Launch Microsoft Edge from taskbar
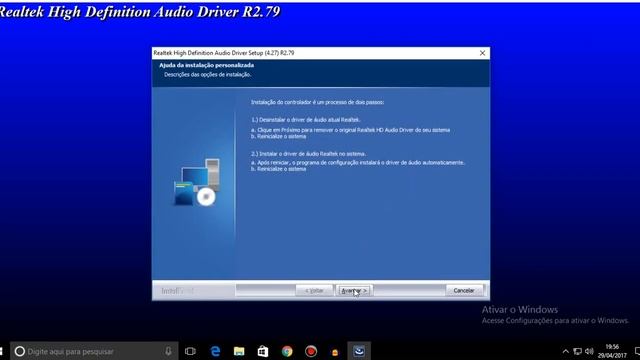640x360 pixels. [x=215, y=351]
